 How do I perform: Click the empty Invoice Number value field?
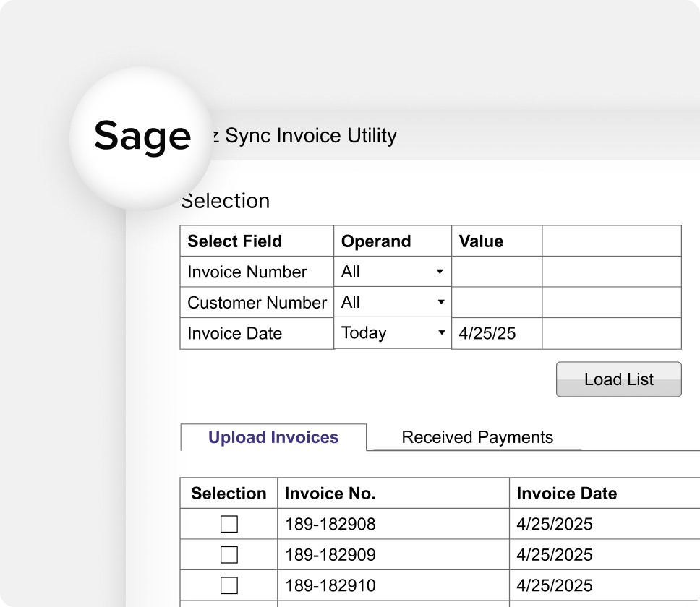[496, 272]
